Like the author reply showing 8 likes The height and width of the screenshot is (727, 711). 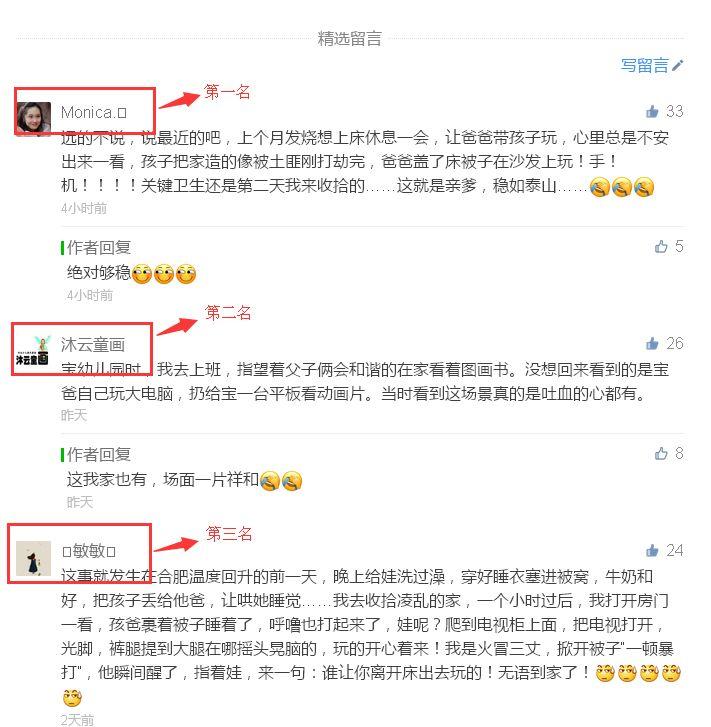pos(661,453)
